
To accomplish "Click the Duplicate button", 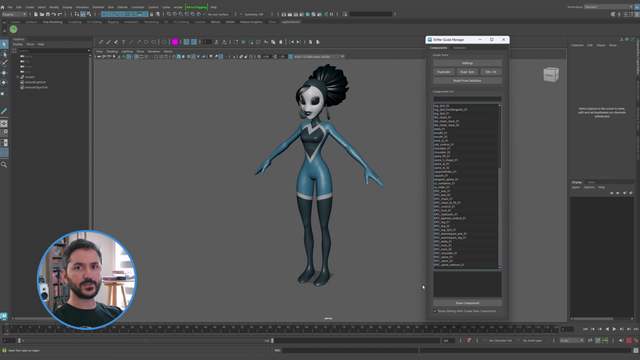I will [x=444, y=72].
